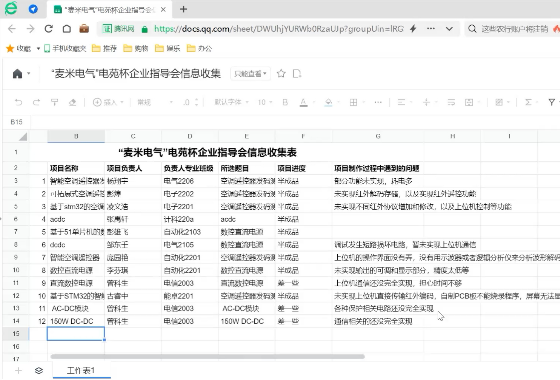Add a new sheet with plus button
560x380 pixels.
click(18, 370)
